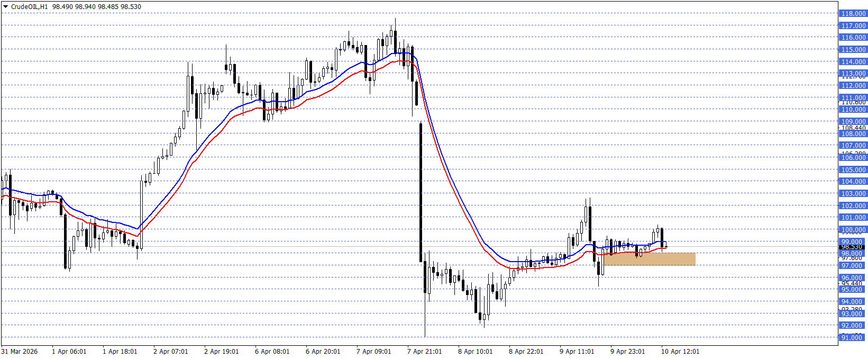868x358 pixels.
Task: Open the dropdown arrow beside CrudeOIL,H1
Action: [x=5, y=7]
